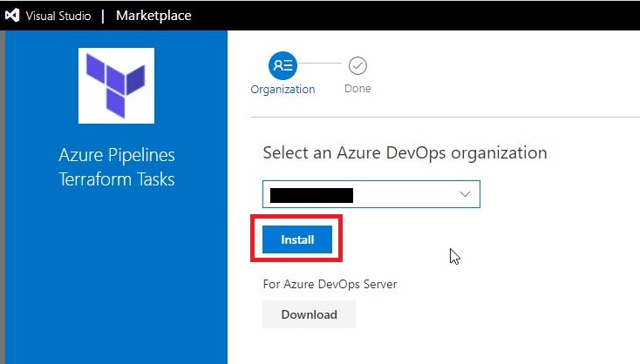The width and height of the screenshot is (640, 364).
Task: Open the Marketplace header link
Action: tap(153, 16)
